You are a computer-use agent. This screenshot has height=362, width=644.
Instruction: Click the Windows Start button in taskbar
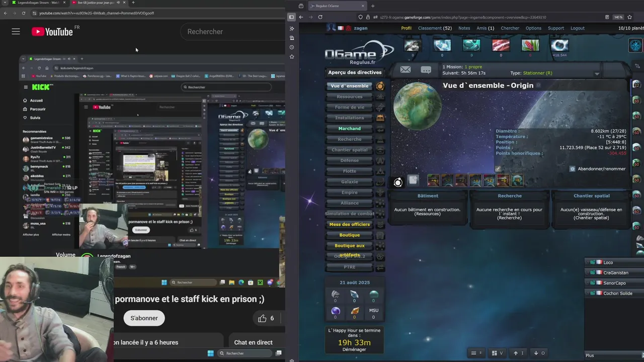(210, 353)
